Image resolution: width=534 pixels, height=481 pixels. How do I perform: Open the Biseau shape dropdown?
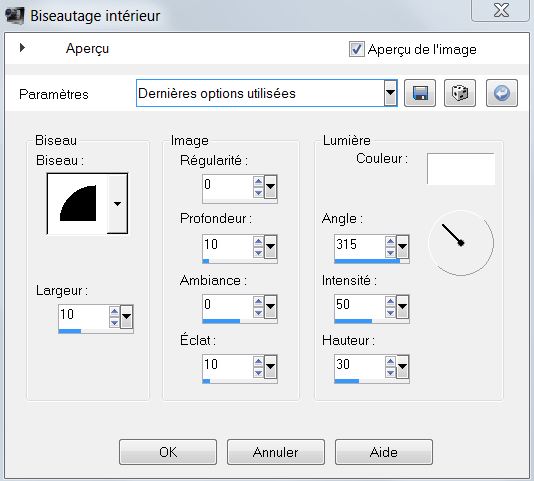[117, 204]
